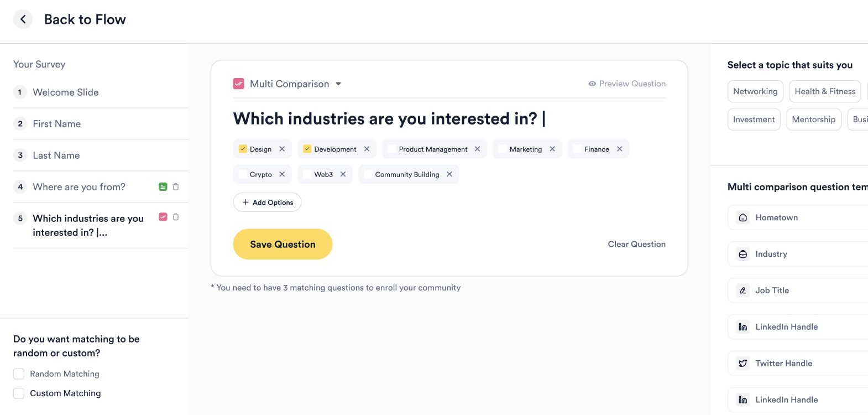Remove the Finance option tag
The image size is (868, 415).
[620, 149]
